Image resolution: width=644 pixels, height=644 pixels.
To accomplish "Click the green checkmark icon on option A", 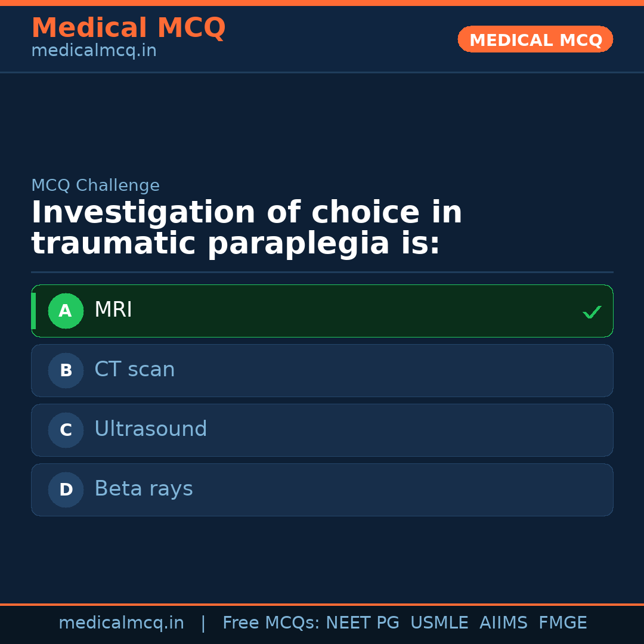I will [592, 311].
